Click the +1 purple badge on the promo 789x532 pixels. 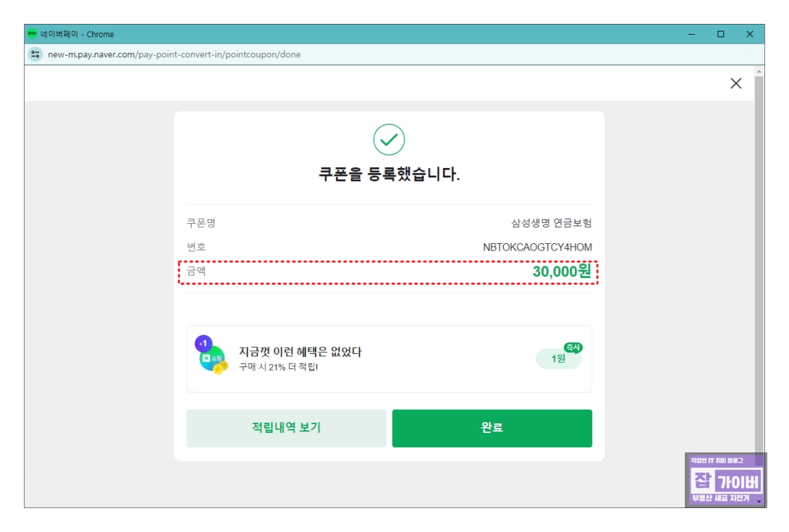[x=203, y=342]
